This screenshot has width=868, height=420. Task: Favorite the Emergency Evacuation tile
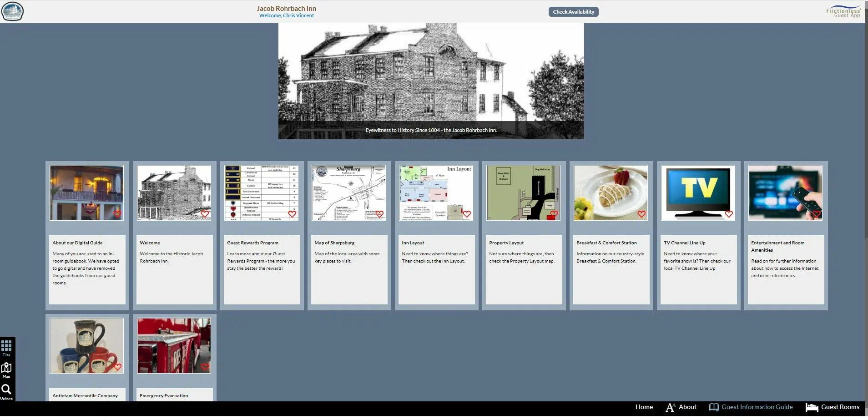(x=205, y=367)
